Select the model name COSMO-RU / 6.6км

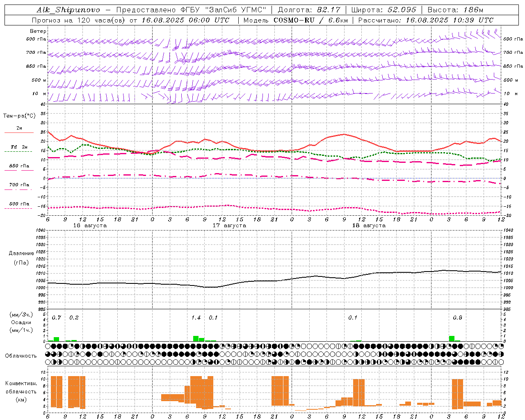coord(310,20)
